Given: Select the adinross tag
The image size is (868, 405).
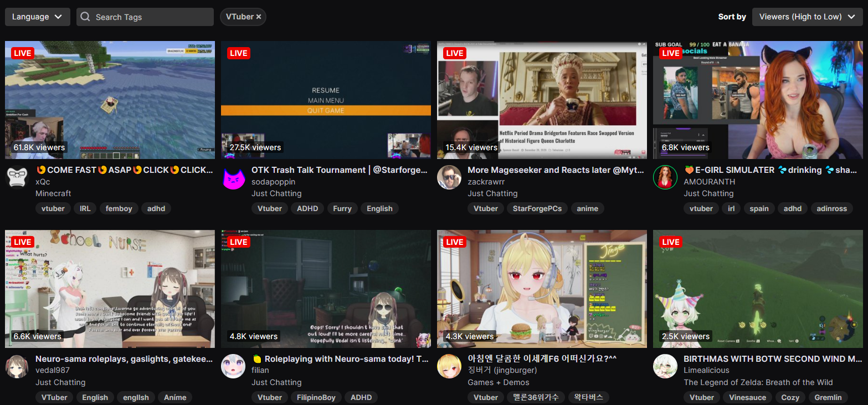Looking at the screenshot, I should coord(831,209).
